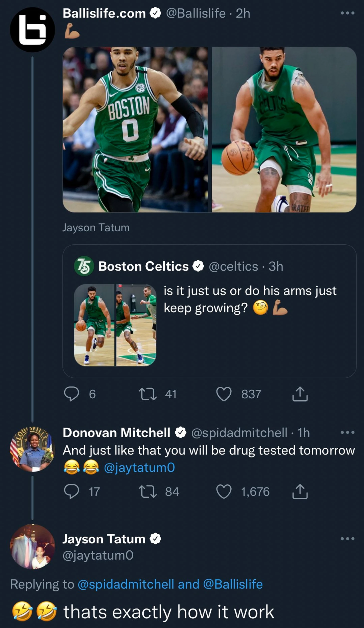The width and height of the screenshot is (364, 628).
Task: Open more options on Jayson Tatum's tweet
Action: (348, 539)
